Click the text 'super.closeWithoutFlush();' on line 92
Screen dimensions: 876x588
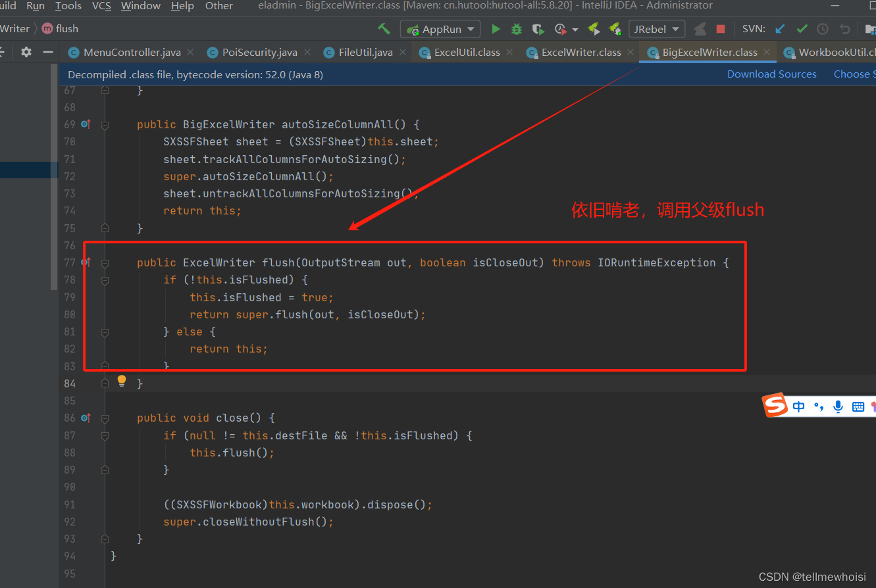coord(249,522)
